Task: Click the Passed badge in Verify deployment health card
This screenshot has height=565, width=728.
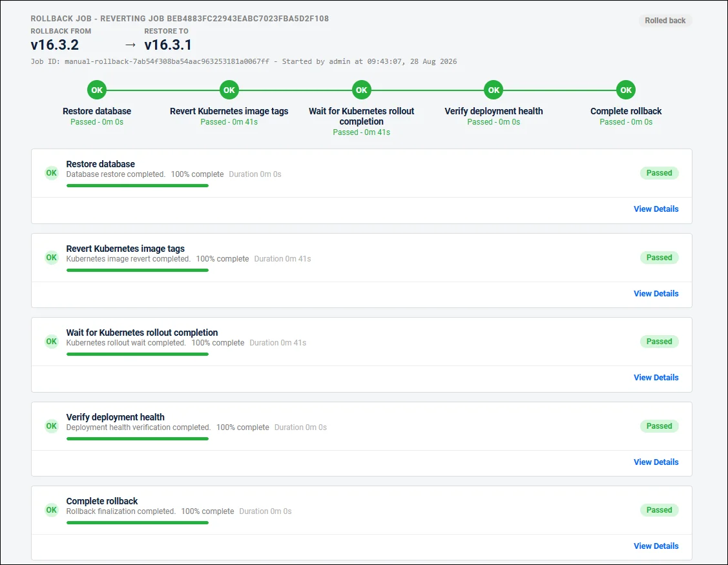Action: coord(659,426)
